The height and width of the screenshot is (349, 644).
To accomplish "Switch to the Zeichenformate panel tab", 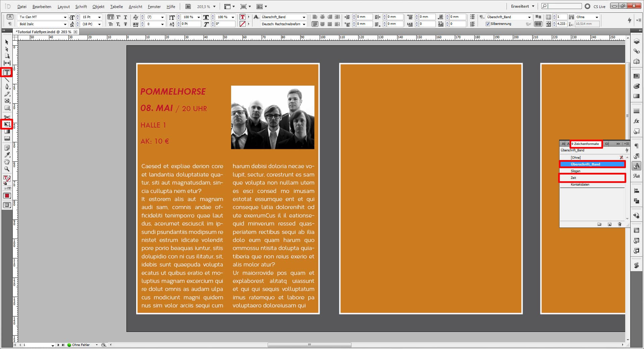I will coord(586,144).
